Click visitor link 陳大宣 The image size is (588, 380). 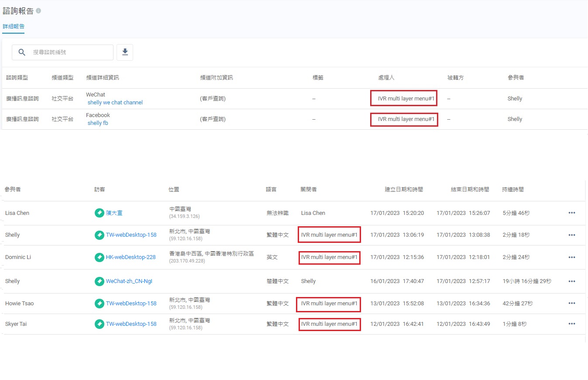click(x=114, y=213)
